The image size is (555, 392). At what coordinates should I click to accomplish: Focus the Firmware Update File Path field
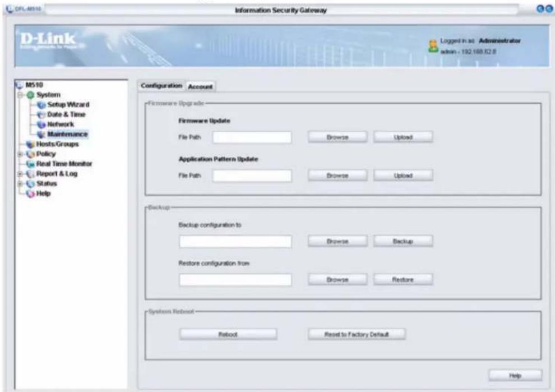252,137
